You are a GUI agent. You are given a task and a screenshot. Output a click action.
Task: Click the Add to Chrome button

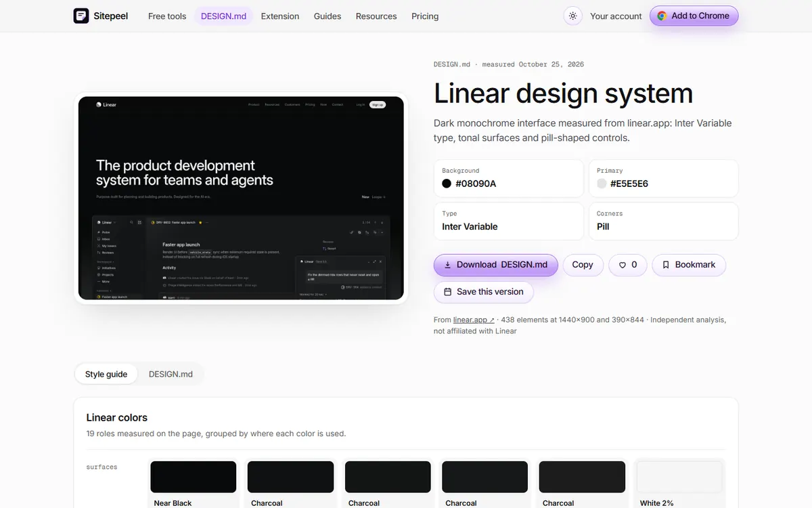[x=694, y=16]
